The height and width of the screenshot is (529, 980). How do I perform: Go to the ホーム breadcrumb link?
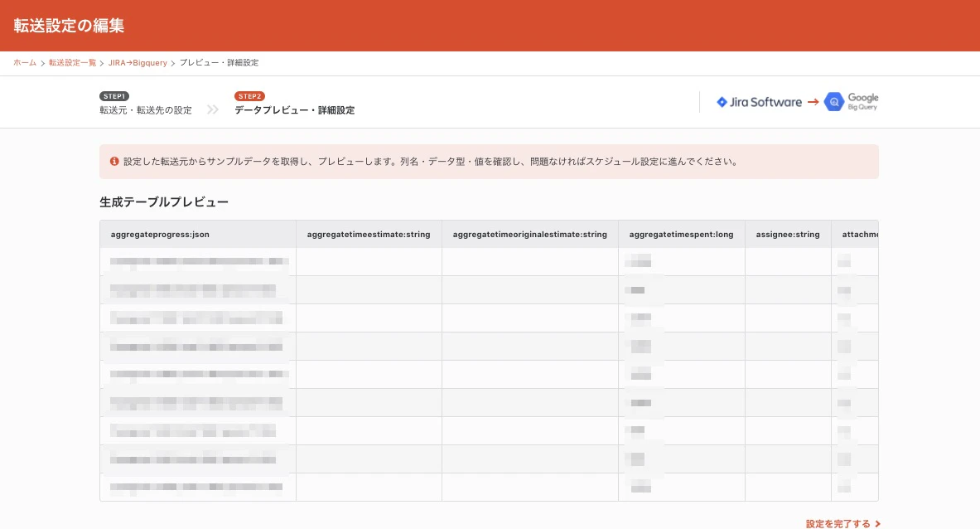[25, 62]
